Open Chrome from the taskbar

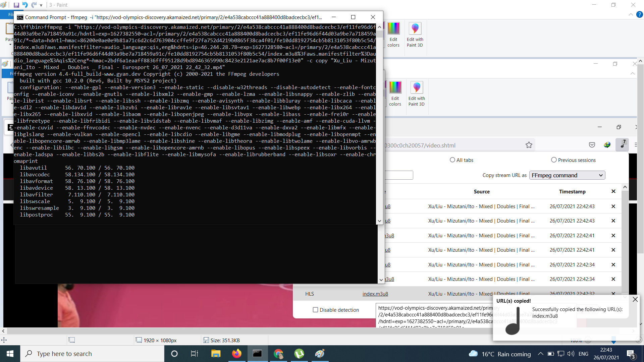pyautogui.click(x=278, y=354)
